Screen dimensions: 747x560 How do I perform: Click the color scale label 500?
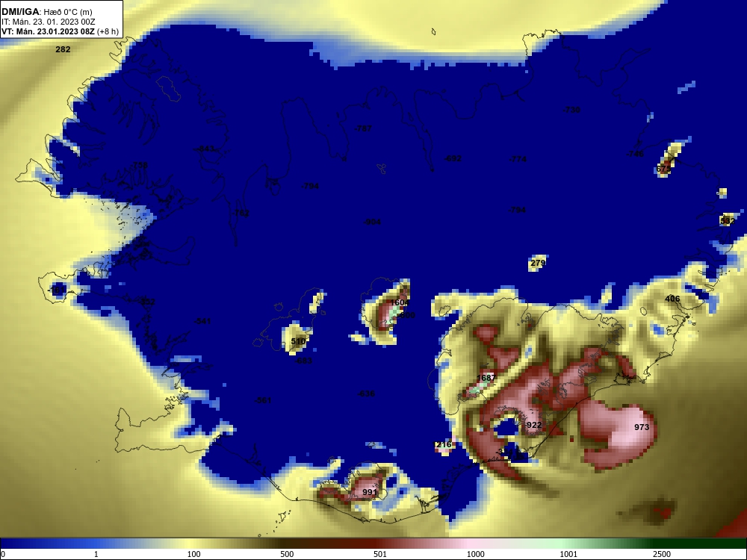[287, 554]
